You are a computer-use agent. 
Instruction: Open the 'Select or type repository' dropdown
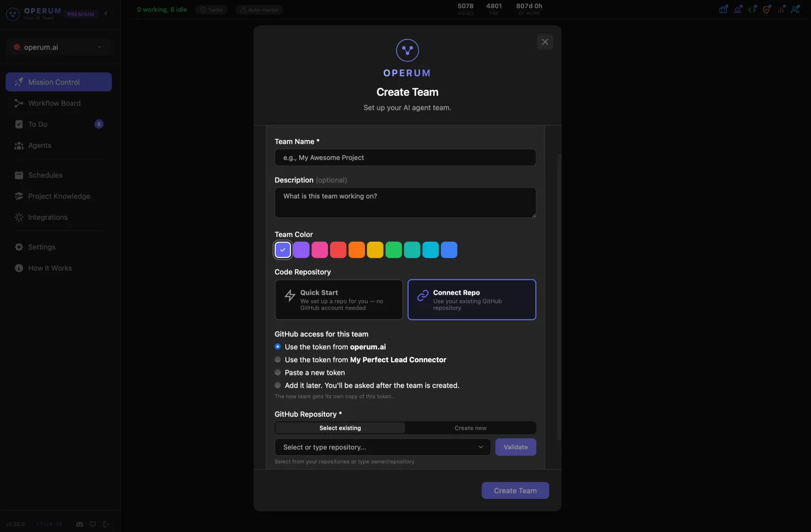[x=383, y=447]
